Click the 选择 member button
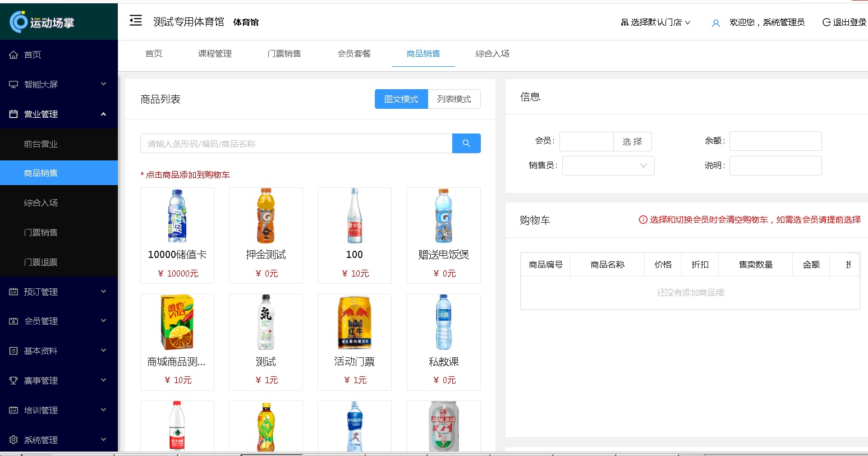 (x=632, y=141)
